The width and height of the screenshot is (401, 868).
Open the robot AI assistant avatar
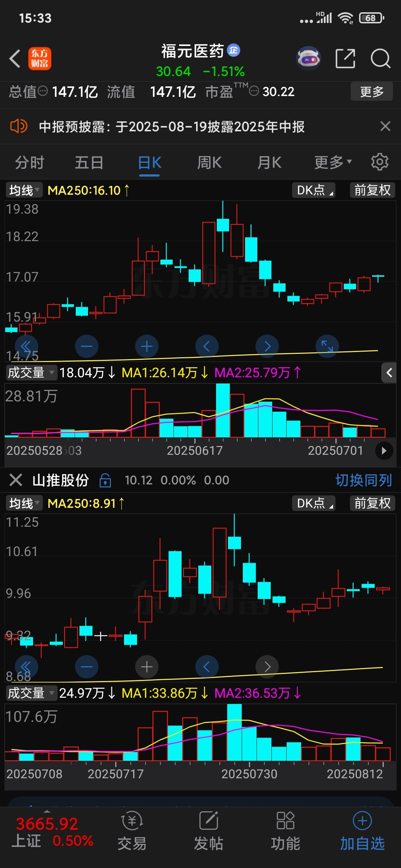pyautogui.click(x=309, y=59)
